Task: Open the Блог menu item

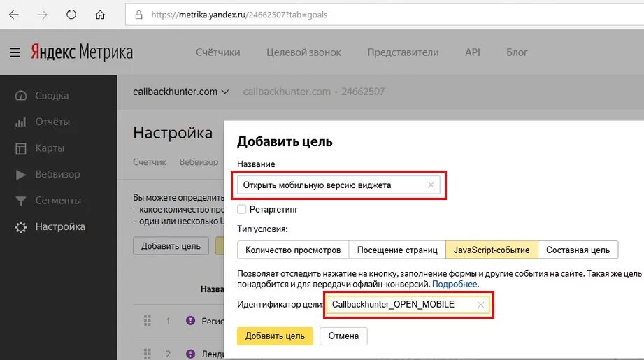Action: pyautogui.click(x=517, y=52)
